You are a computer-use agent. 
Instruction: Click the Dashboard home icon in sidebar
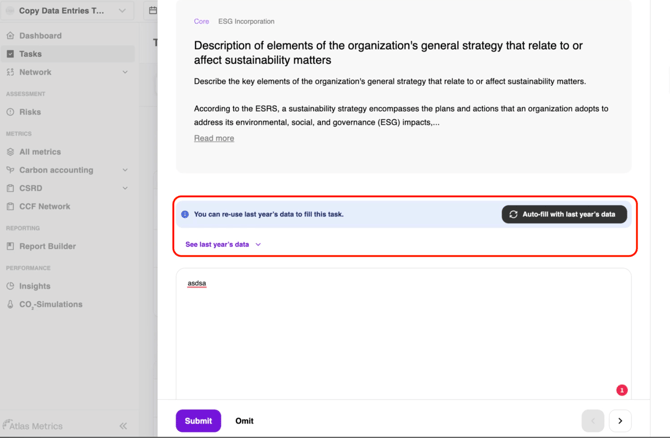pyautogui.click(x=10, y=36)
